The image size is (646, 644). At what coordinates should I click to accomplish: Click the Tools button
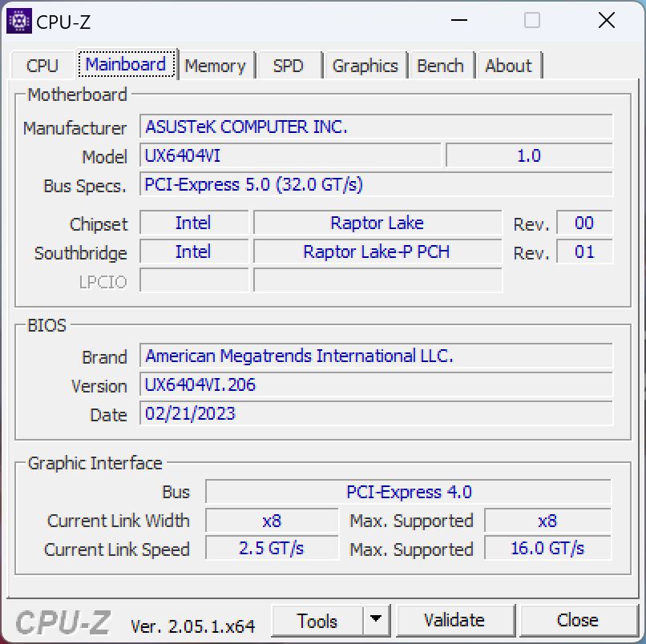(x=317, y=621)
